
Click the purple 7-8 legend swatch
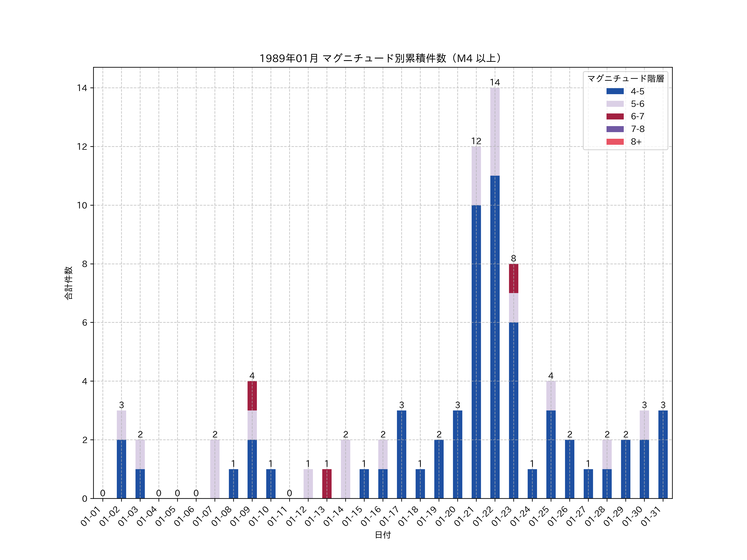click(615, 129)
